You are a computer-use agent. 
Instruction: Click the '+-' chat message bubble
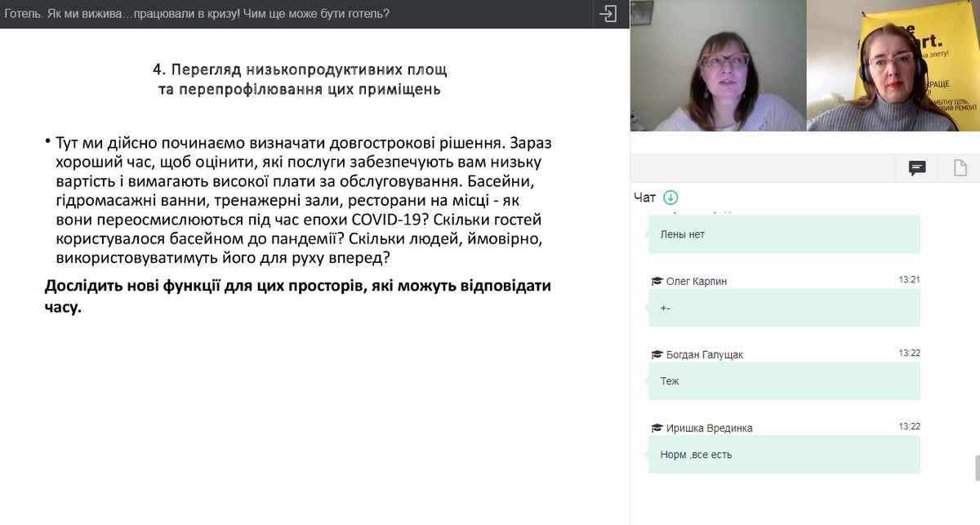click(784, 308)
